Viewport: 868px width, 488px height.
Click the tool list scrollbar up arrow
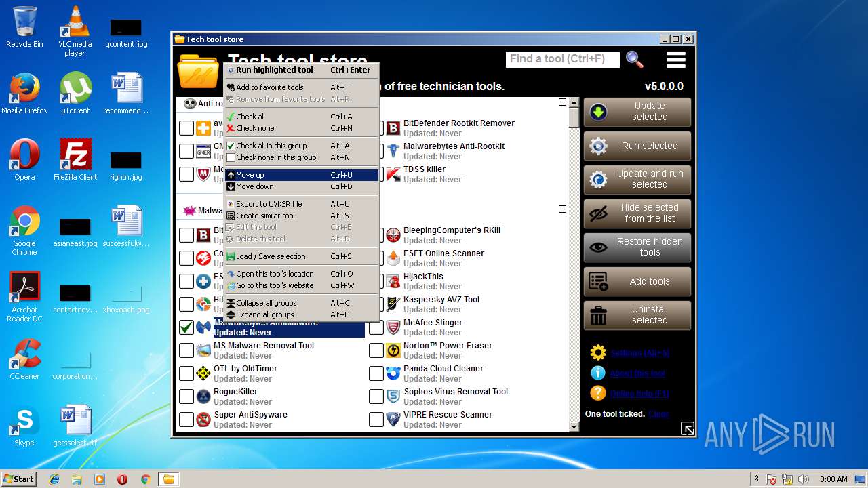574,102
